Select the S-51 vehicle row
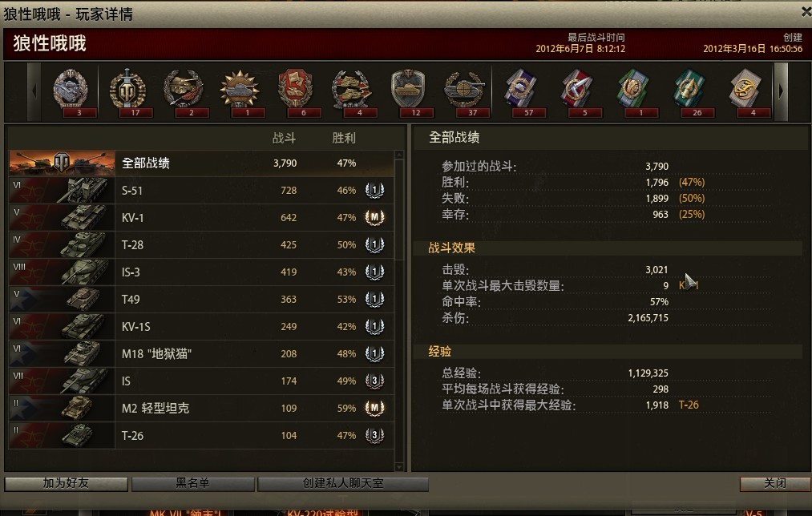Image resolution: width=812 pixels, height=516 pixels. [x=201, y=191]
